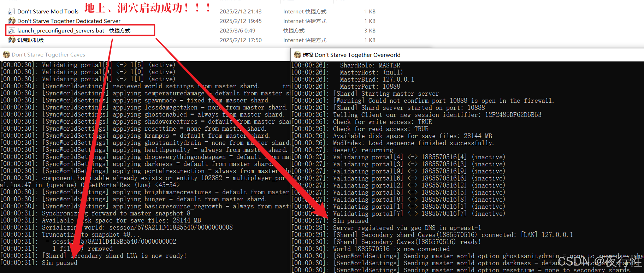This screenshot has width=644, height=273.
Task: Click the Don't Starve Together Overworld window icon
Action: click(x=297, y=55)
